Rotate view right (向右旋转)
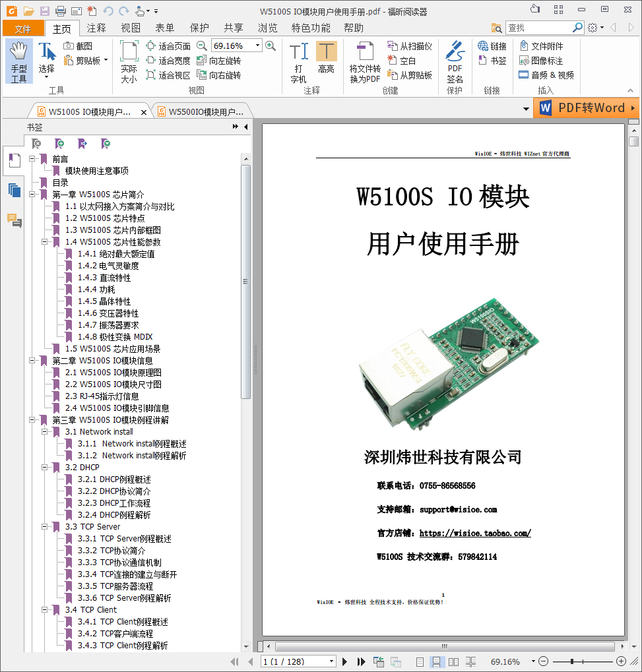 [218, 75]
